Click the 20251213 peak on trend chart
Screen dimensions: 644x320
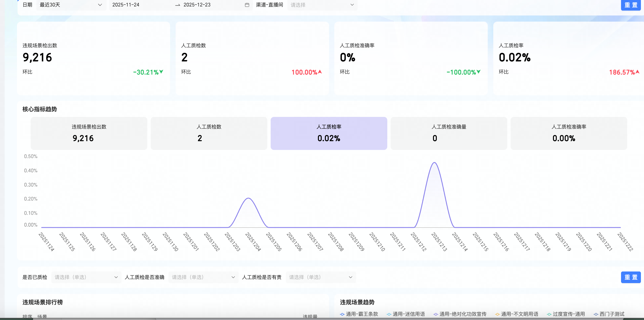[x=434, y=163]
